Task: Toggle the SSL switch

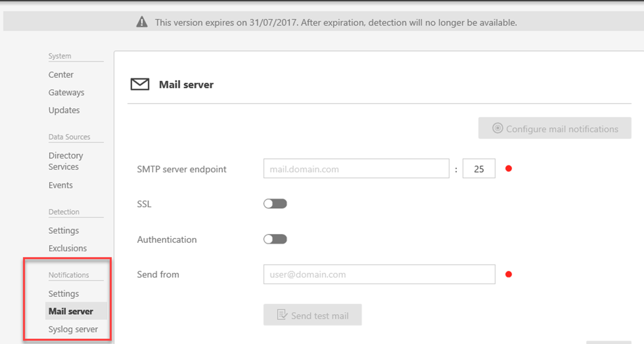Action: click(275, 204)
